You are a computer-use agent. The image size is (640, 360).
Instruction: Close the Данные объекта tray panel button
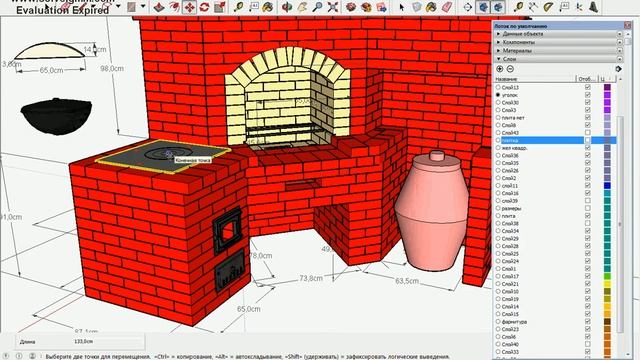[620, 34]
